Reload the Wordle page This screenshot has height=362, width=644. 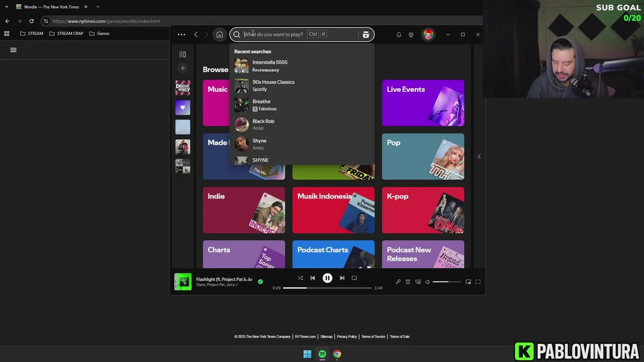[x=31, y=21]
